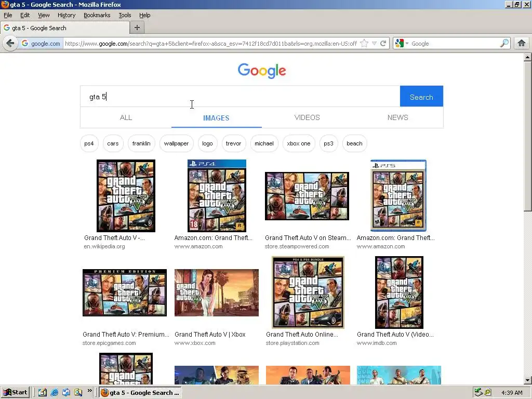The image size is (532, 399).
Task: Click 'Grand Theft Auto V: Premium...' link
Action: click(x=126, y=335)
